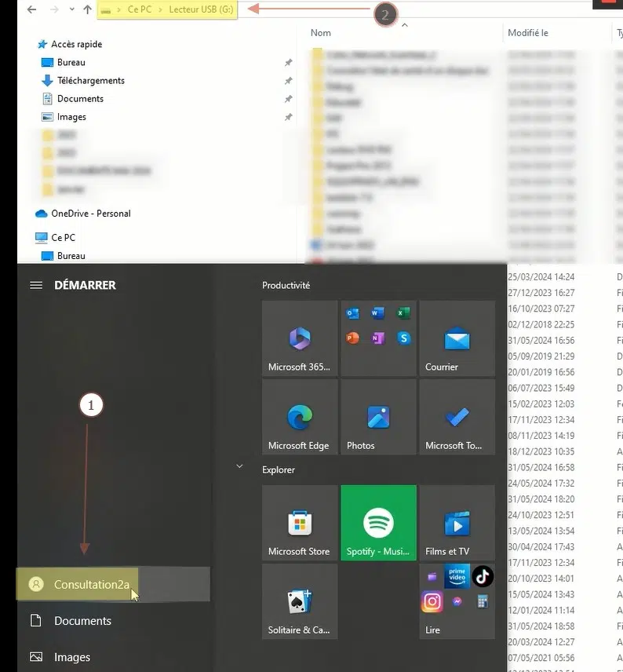Click the Productivité group heading
Viewport: 623px width, 672px height.
(x=286, y=286)
